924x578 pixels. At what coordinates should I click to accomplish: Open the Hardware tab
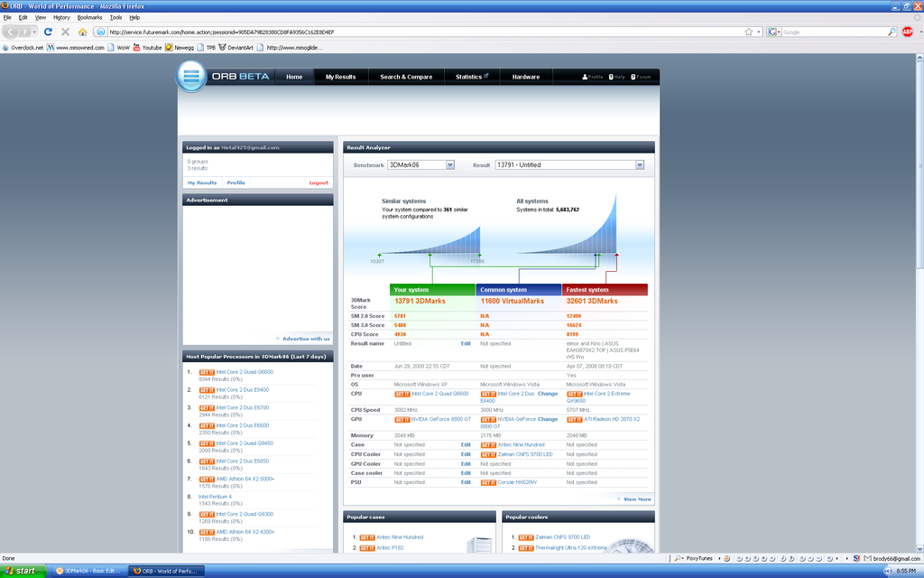coord(526,77)
